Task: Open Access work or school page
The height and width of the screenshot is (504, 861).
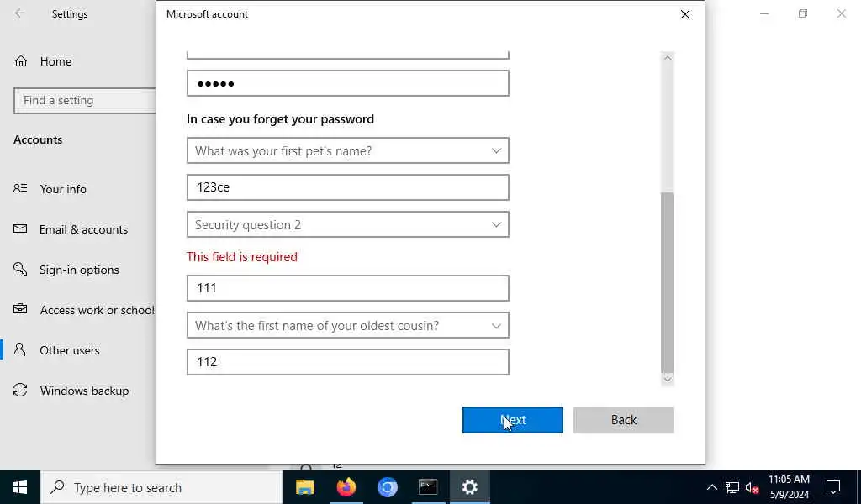Action: click(x=98, y=310)
